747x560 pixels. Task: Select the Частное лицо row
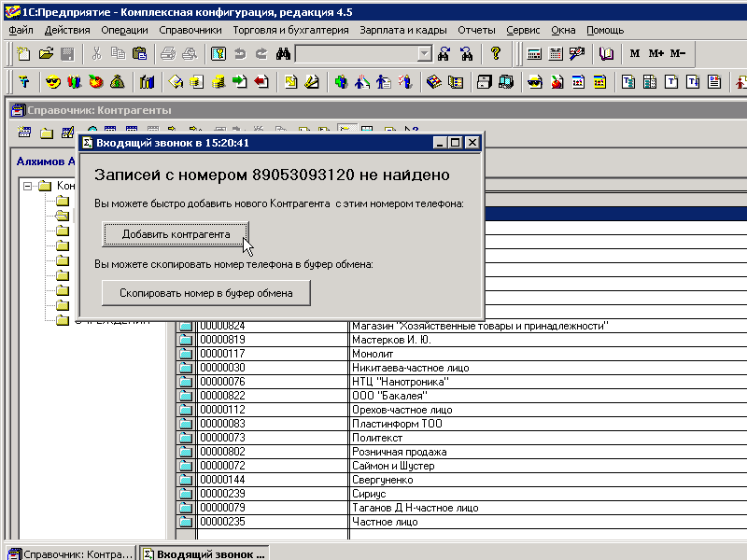tap(461, 522)
